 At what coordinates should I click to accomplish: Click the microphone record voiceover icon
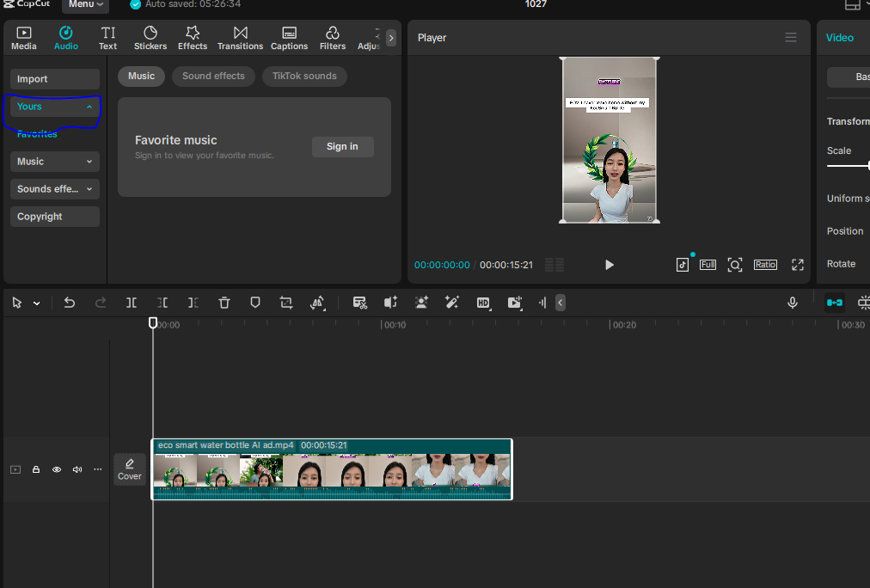point(793,303)
